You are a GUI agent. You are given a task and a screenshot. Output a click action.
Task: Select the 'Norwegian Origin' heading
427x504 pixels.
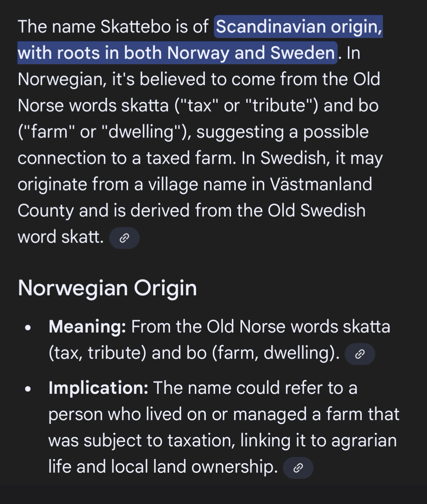[107, 288]
